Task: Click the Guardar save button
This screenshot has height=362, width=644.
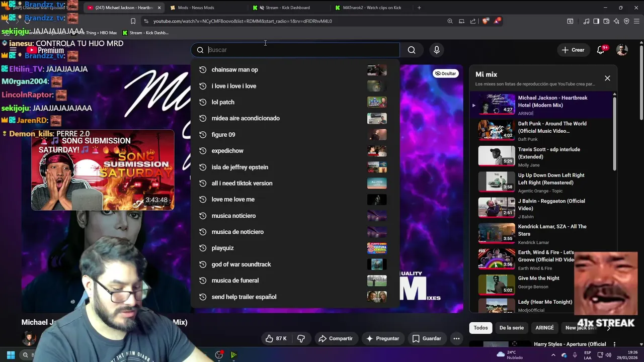Action: 427,338
